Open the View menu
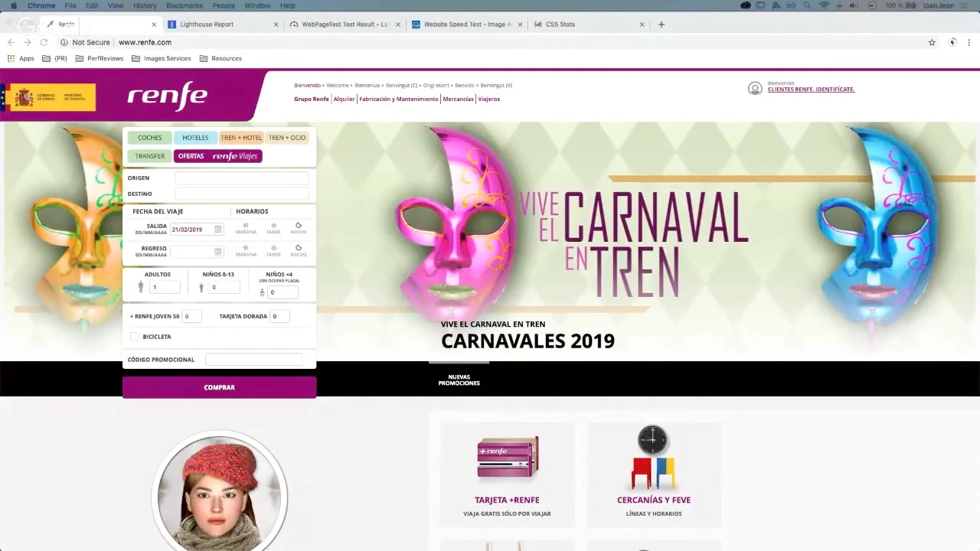The height and width of the screenshot is (551, 980). 116,5
